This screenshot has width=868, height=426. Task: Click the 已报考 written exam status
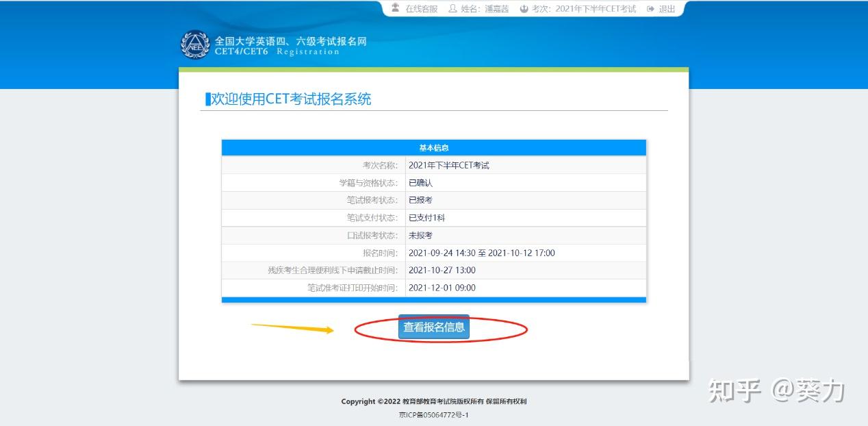[x=420, y=199]
